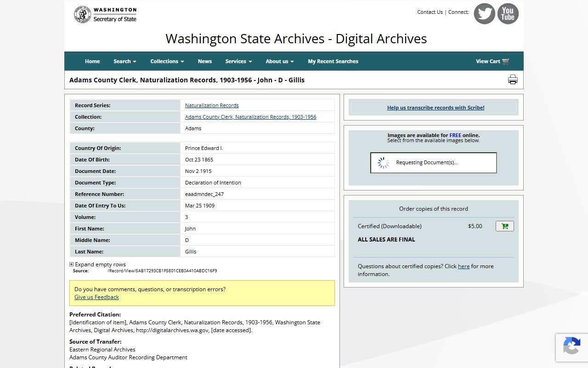Add certified copy to cart icon
Screen dimensions: 588x368
505,226
